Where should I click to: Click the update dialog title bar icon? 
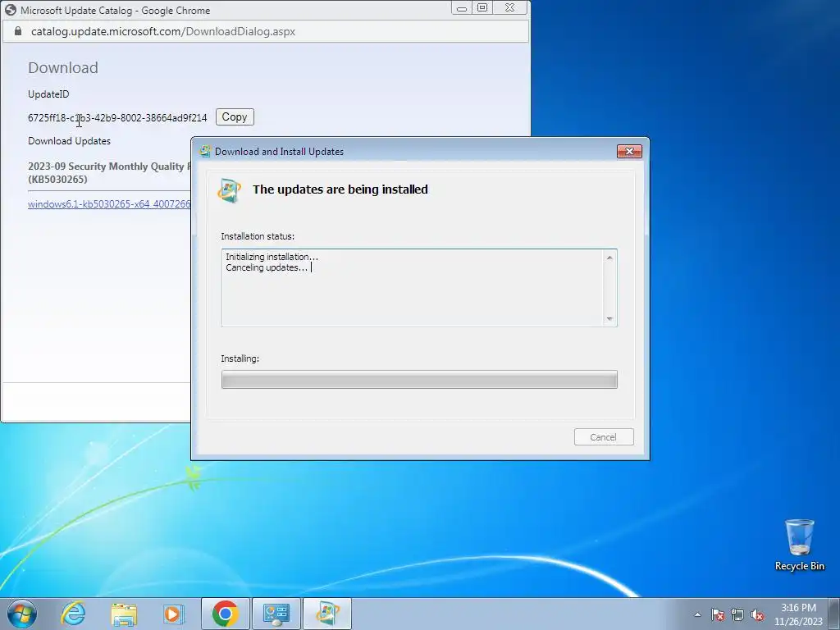(x=204, y=151)
